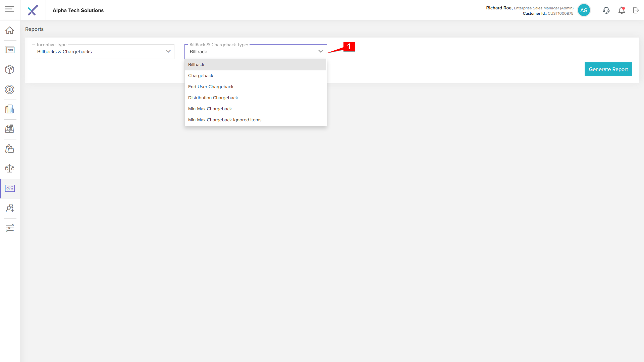The height and width of the screenshot is (362, 644).
Task: Click the AG user avatar
Action: click(584, 10)
